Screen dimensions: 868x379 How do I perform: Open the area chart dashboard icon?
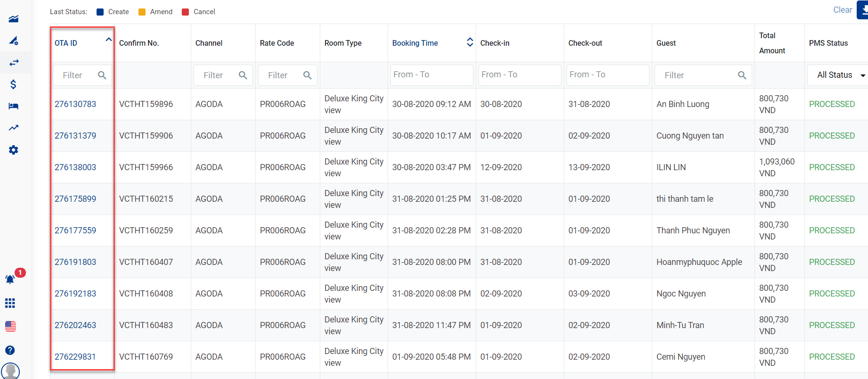coord(14,19)
